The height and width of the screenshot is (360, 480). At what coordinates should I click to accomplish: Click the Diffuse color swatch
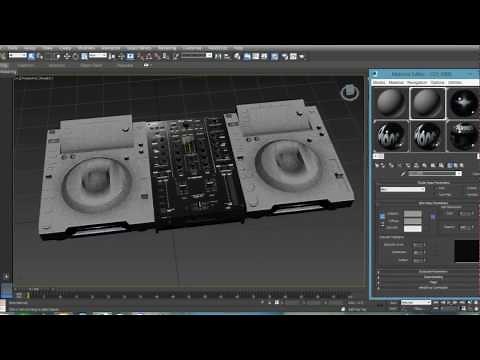pyautogui.click(x=413, y=221)
